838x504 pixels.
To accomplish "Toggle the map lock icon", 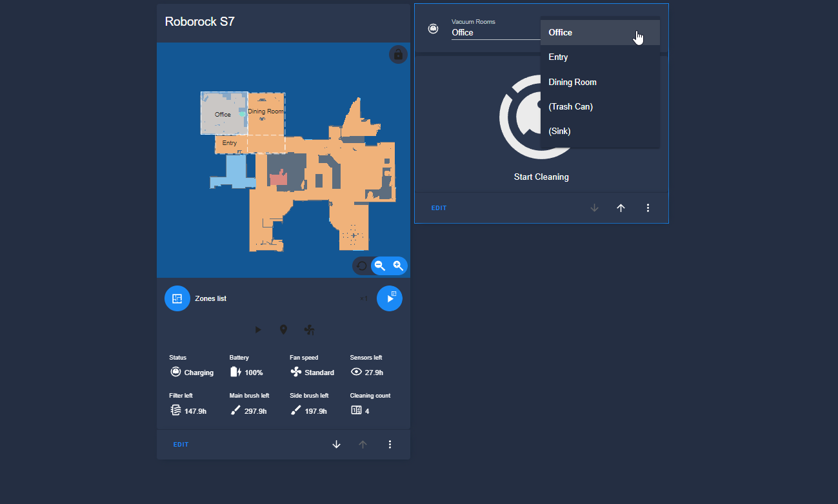I will (x=398, y=54).
